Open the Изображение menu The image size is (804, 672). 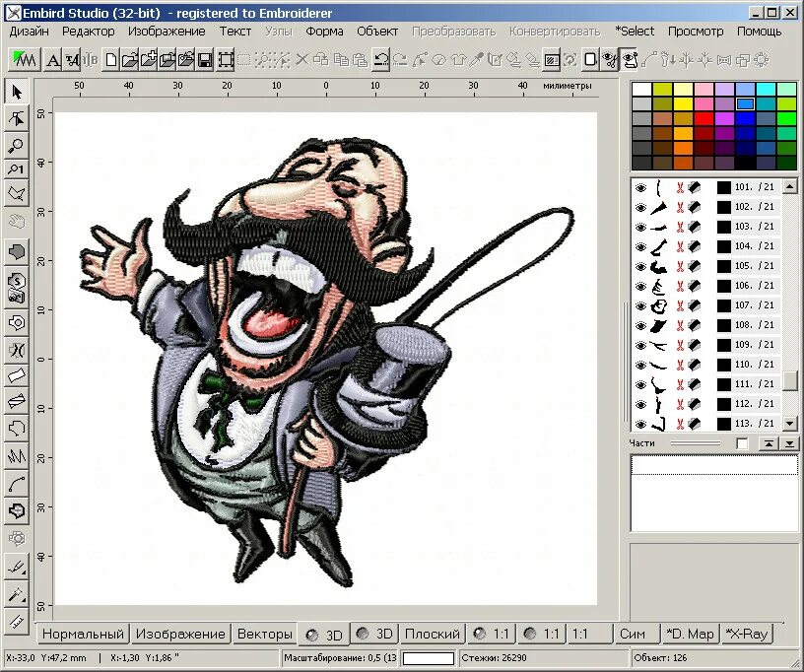[x=167, y=32]
